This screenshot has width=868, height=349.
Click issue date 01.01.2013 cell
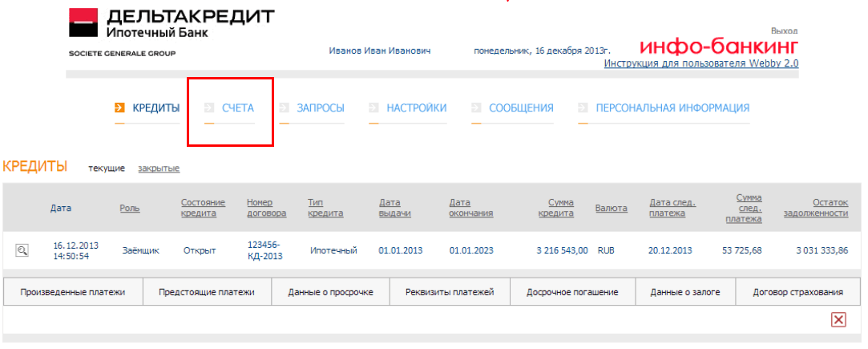tap(400, 250)
